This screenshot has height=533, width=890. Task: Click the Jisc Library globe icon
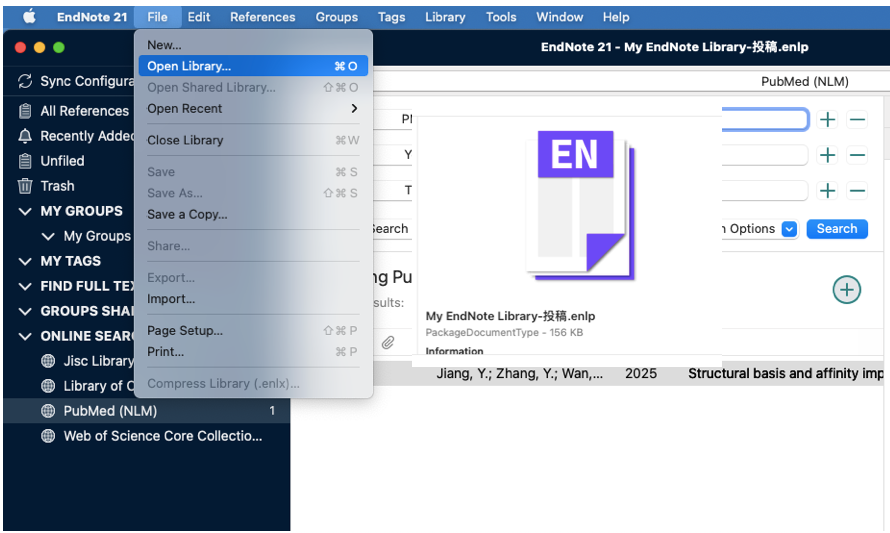(47, 361)
